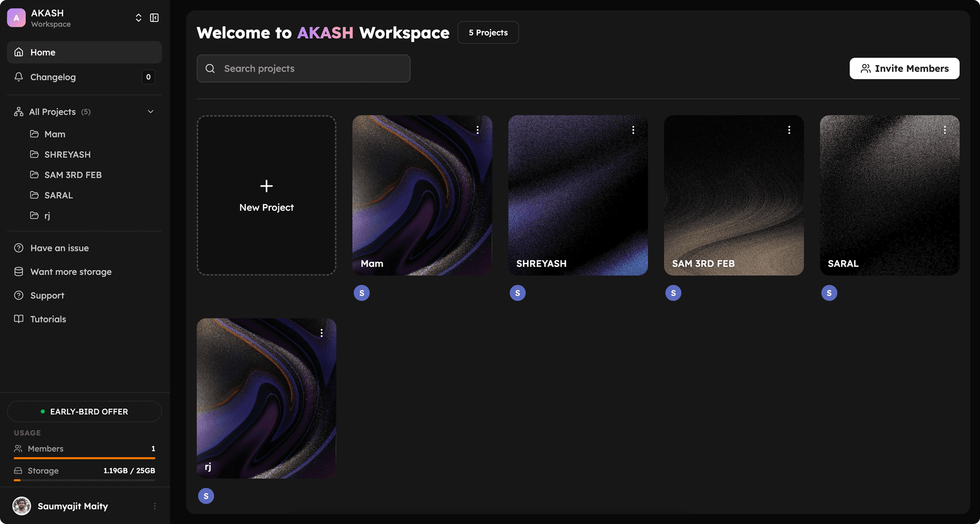Collapse the sidebar panel icon
The height and width of the screenshot is (524, 980).
coord(154,18)
